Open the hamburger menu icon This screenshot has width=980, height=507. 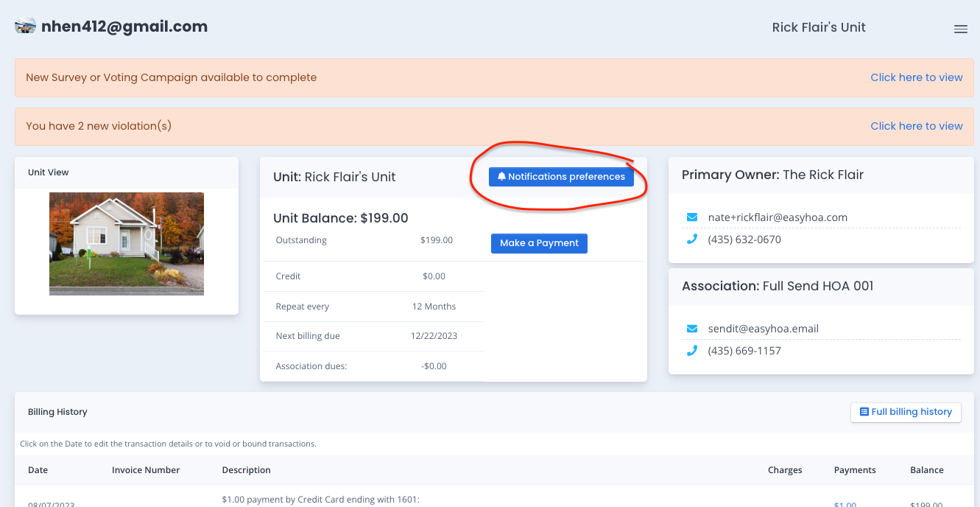[960, 29]
